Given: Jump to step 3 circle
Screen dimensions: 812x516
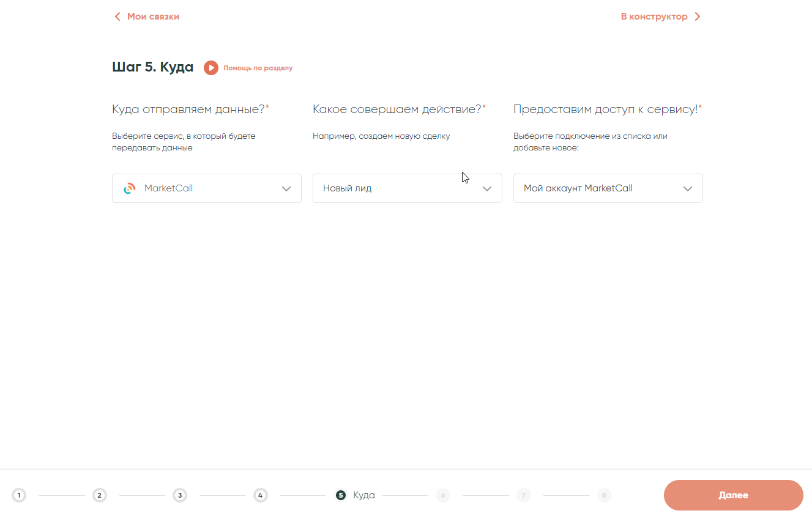Looking at the screenshot, I should point(179,495).
